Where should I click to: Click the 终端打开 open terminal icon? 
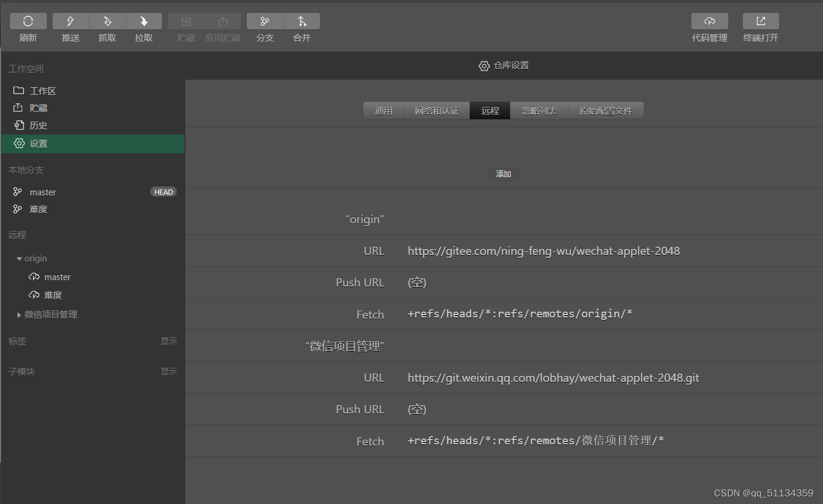pyautogui.click(x=761, y=21)
